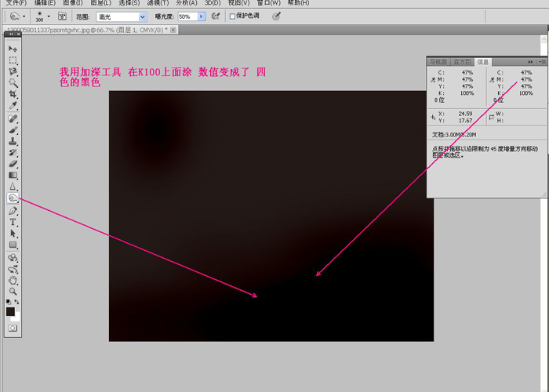Toggle the brush panel icon in options bar
549x392 pixels.
[x=62, y=16]
